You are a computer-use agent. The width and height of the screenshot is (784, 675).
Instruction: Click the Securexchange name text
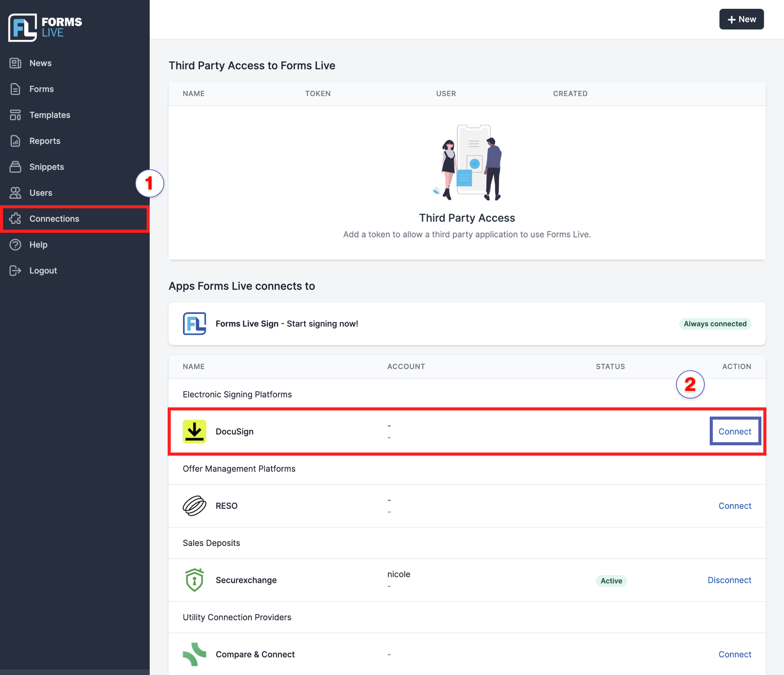click(x=246, y=580)
